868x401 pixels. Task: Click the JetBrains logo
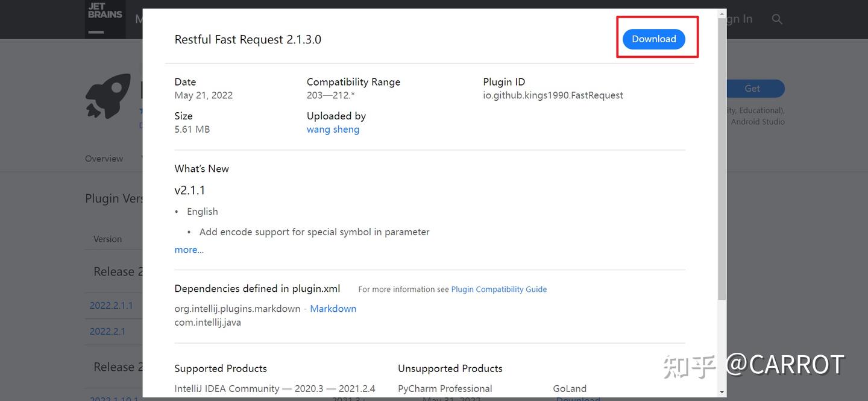[x=105, y=17]
